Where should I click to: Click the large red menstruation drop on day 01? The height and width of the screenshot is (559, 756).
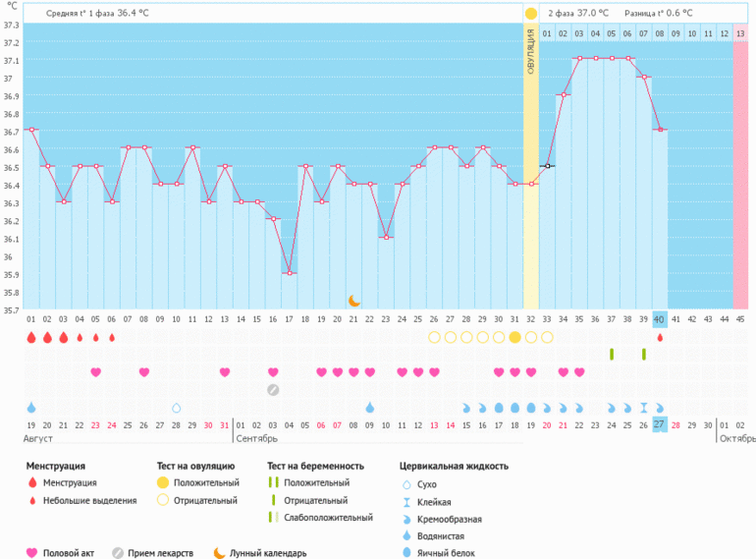pos(31,337)
